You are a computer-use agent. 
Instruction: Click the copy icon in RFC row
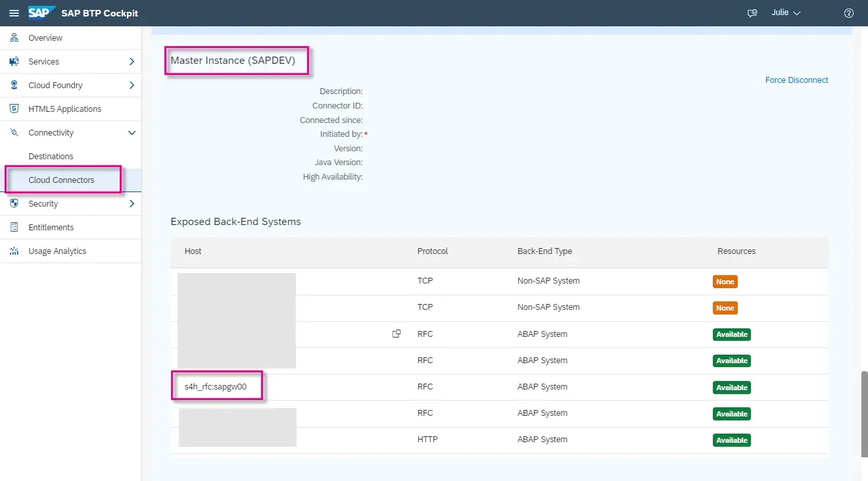(397, 334)
